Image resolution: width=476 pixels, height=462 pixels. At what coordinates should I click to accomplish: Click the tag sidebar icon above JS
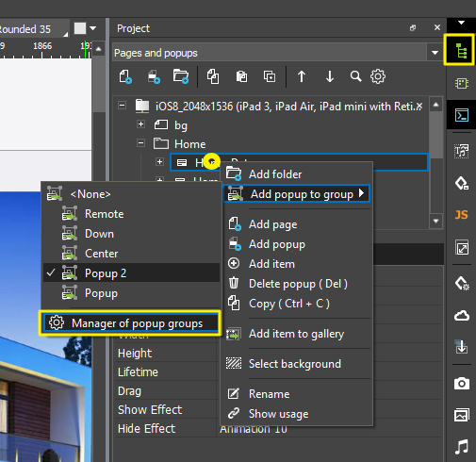coord(462,183)
